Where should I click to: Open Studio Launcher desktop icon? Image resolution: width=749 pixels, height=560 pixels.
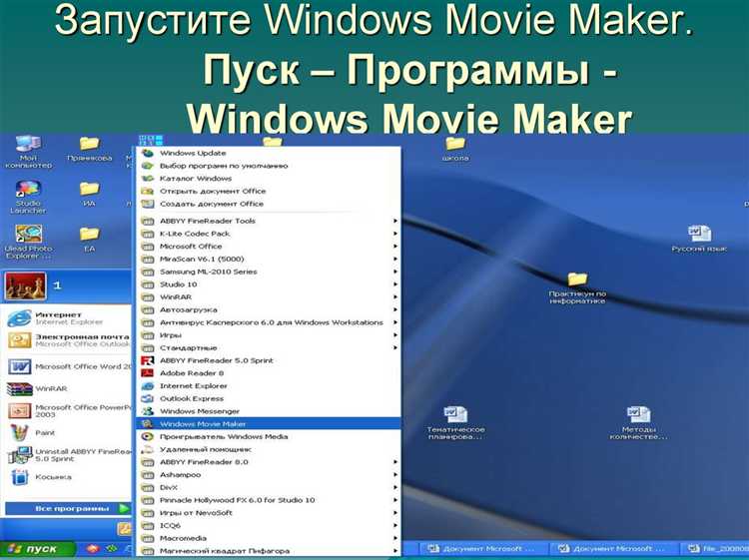(x=28, y=197)
